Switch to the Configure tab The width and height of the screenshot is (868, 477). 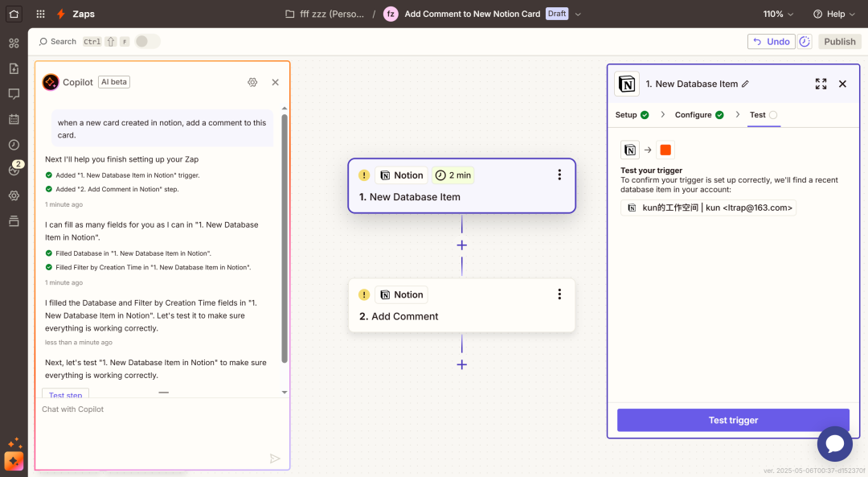pos(699,115)
